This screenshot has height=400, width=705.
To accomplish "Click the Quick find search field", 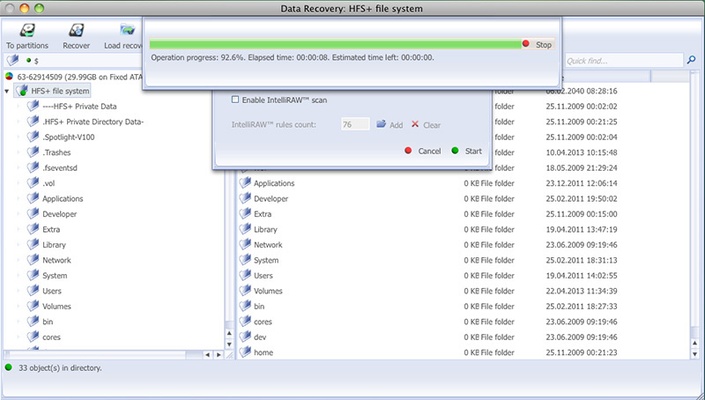I will (624, 60).
